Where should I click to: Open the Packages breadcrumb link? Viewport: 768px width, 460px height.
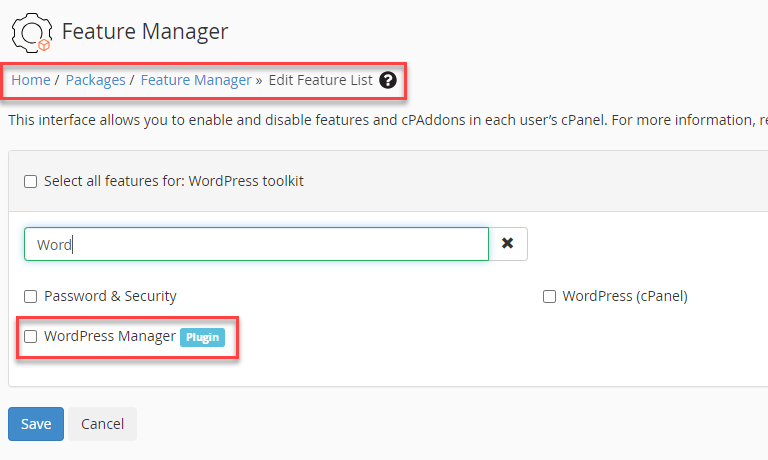[95, 80]
